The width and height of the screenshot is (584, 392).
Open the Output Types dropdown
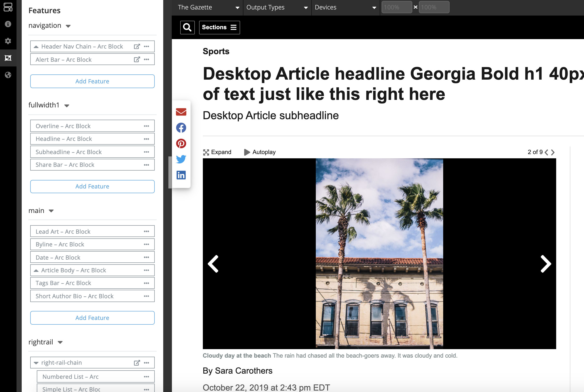277,8
